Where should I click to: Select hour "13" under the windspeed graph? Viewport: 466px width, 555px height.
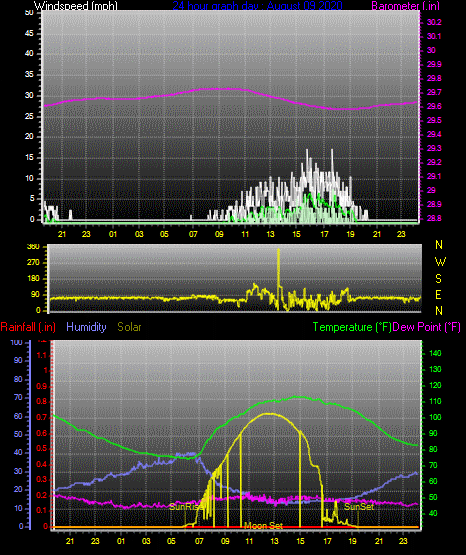click(x=270, y=234)
